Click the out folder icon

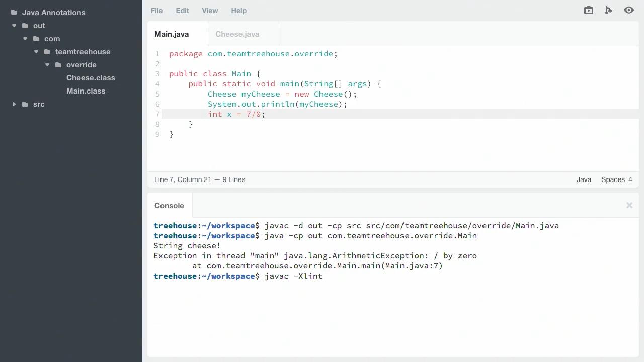point(25,26)
